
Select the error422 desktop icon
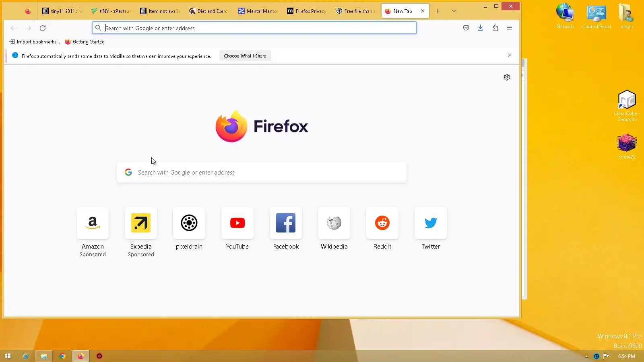pyautogui.click(x=627, y=147)
